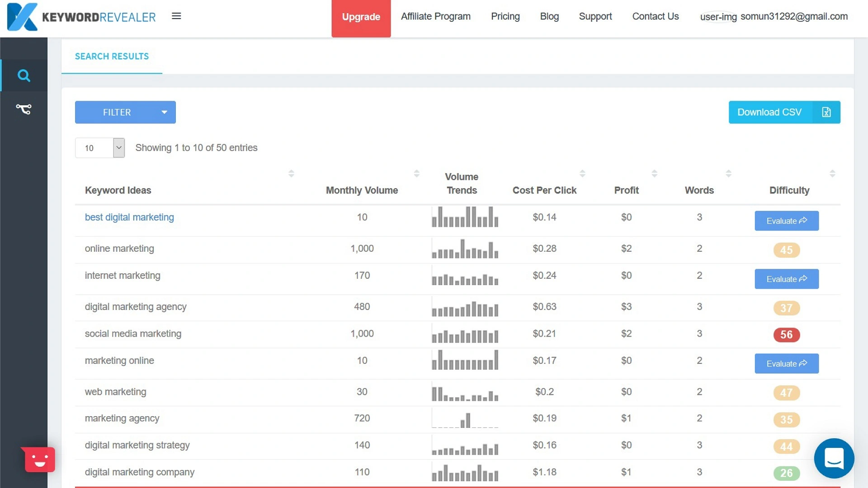
Task: Click the spreadsheet icon on Download CSV
Action: pos(826,112)
